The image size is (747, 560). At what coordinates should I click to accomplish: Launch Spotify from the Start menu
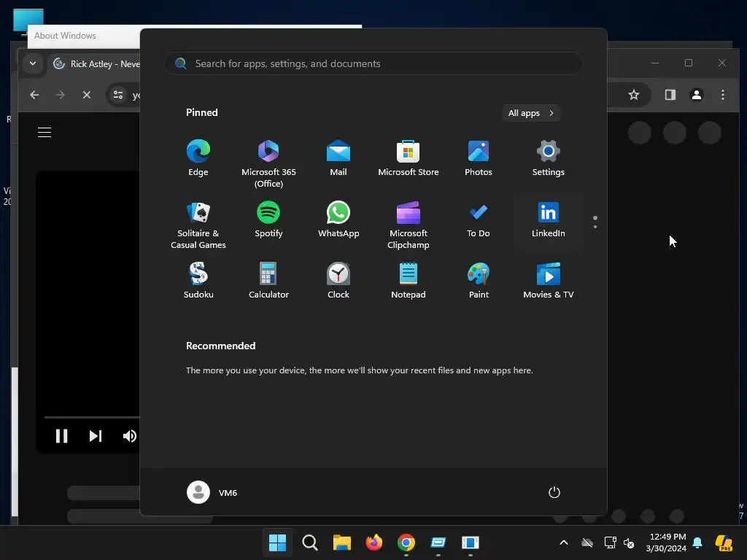[268, 220]
